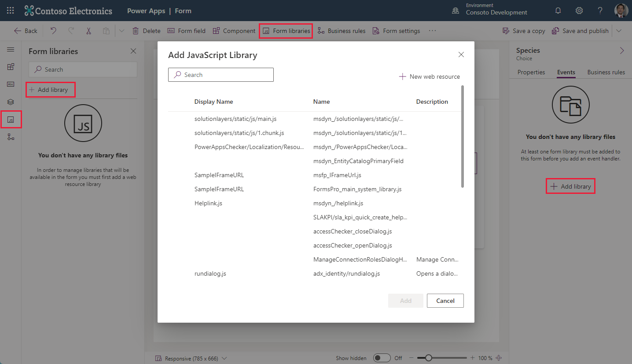The height and width of the screenshot is (364, 632).
Task: Click New web resource link
Action: (429, 76)
